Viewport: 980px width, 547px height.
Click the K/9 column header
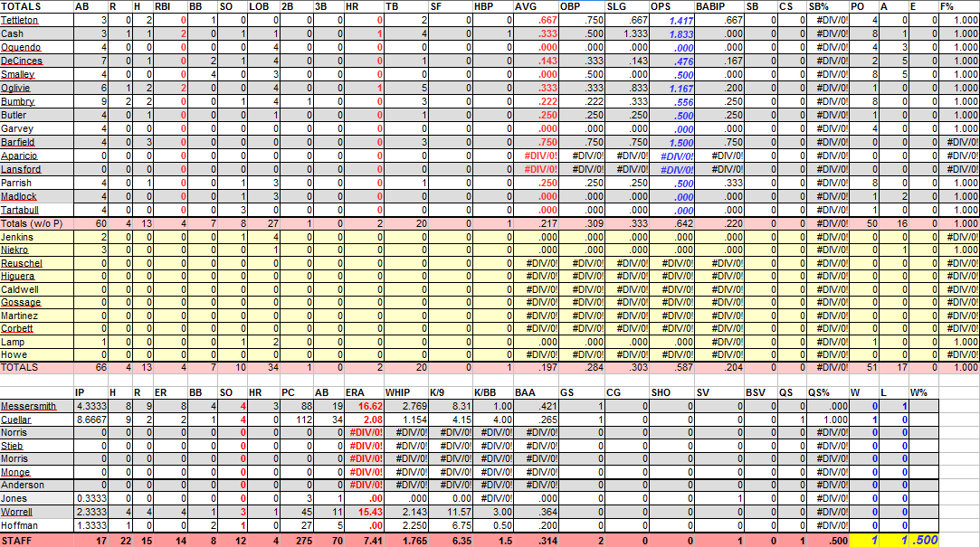tap(451, 392)
